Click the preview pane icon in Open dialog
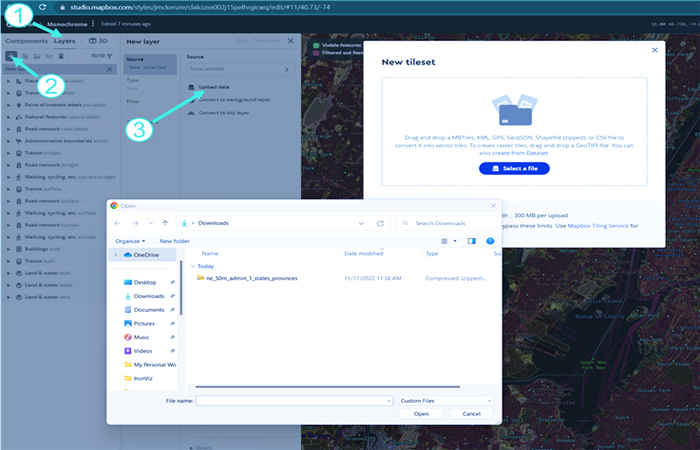The image size is (700, 450). coord(471,241)
